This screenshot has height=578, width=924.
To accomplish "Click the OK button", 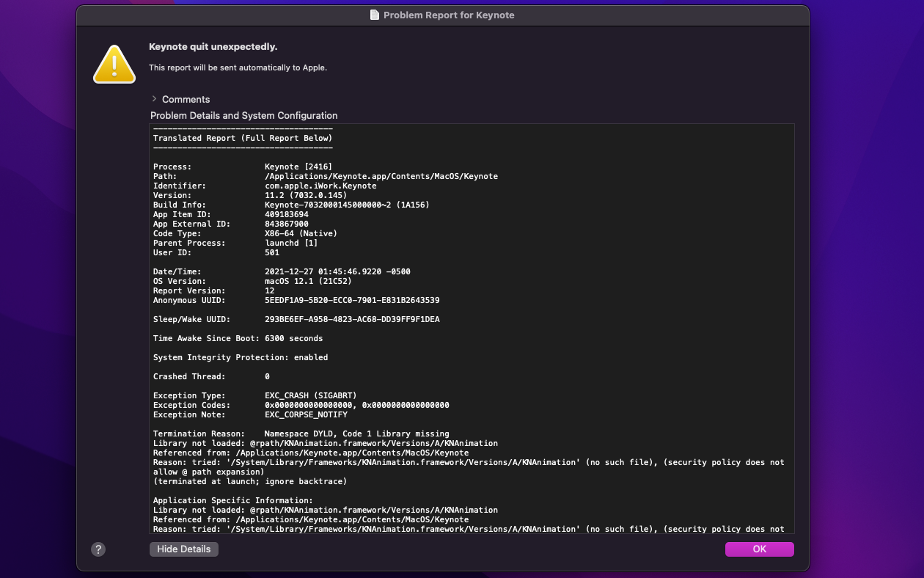I will [759, 549].
